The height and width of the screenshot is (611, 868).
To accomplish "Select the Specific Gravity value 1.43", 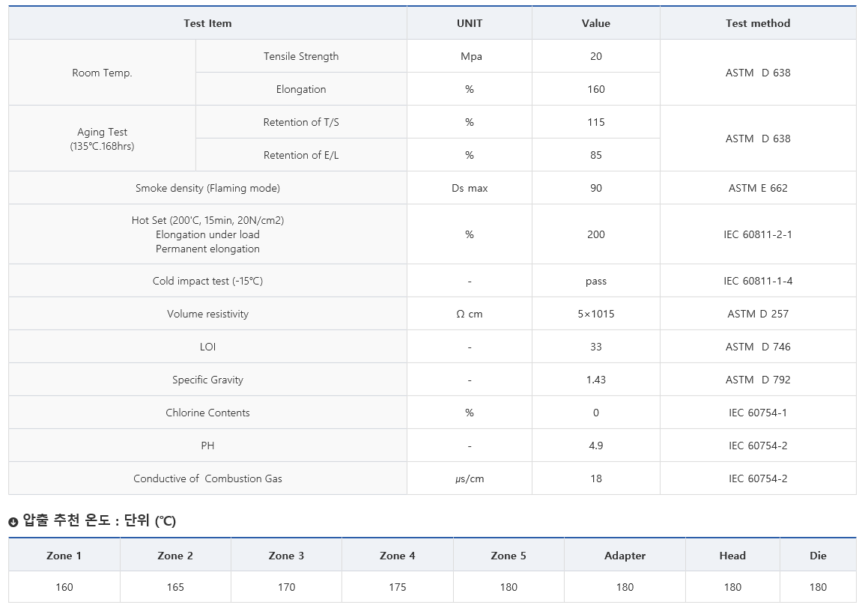I will (x=595, y=380).
